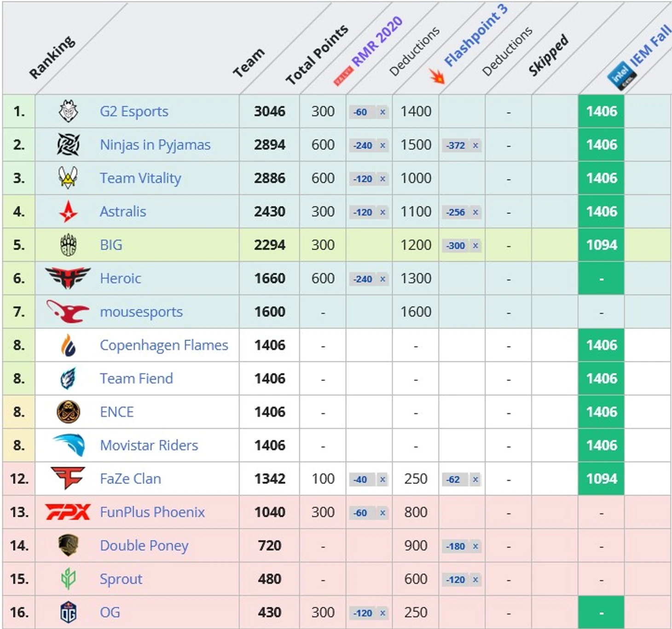672x629 pixels.
Task: Visit the Heroic team link
Action: (120, 278)
